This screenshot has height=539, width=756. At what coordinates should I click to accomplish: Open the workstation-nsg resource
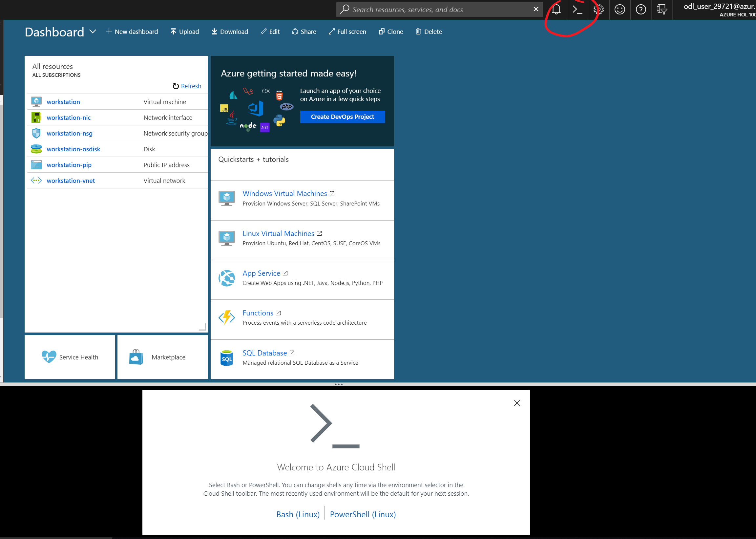pyautogui.click(x=69, y=133)
